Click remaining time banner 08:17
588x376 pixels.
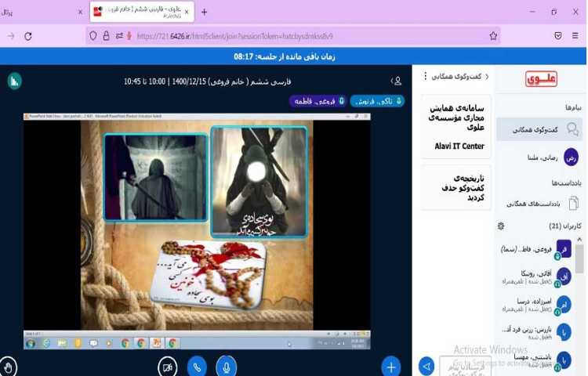285,56
